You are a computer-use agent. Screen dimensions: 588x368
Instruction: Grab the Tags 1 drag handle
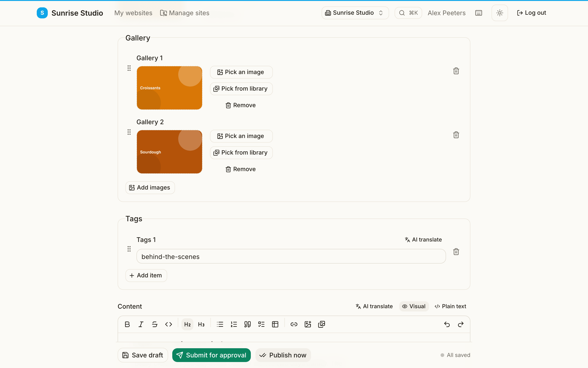click(129, 249)
